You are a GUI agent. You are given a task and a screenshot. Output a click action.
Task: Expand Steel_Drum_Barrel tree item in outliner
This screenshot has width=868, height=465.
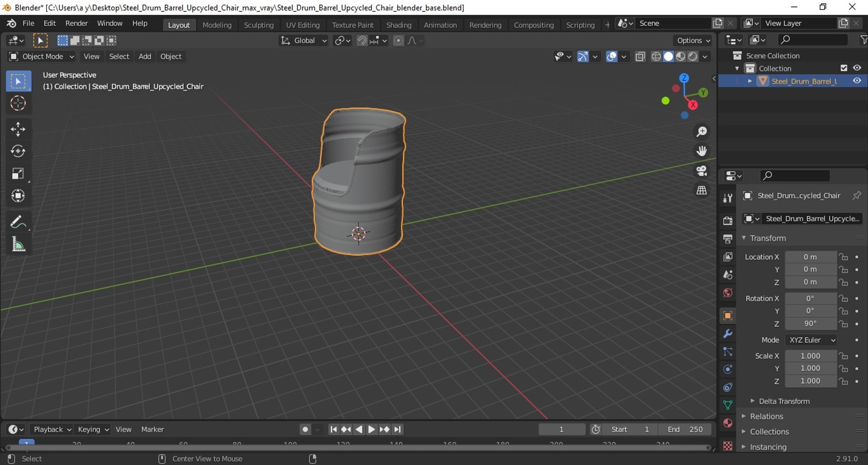point(750,81)
